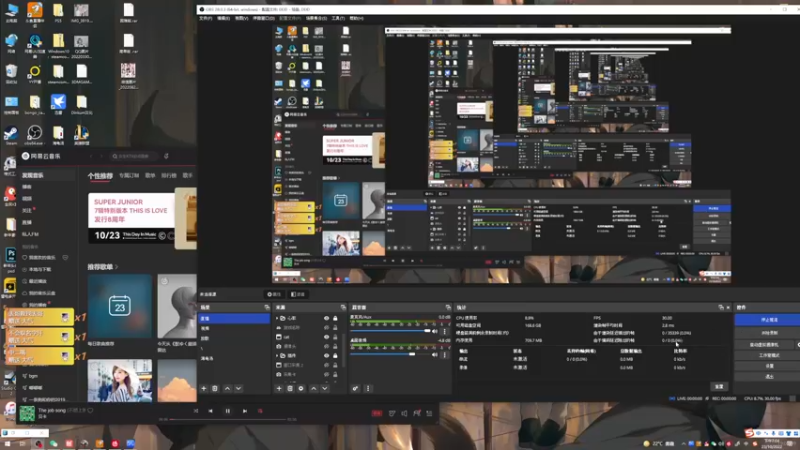Open OBS Help menu
Image resolution: width=800 pixels, height=450 pixels.
pos(357,18)
